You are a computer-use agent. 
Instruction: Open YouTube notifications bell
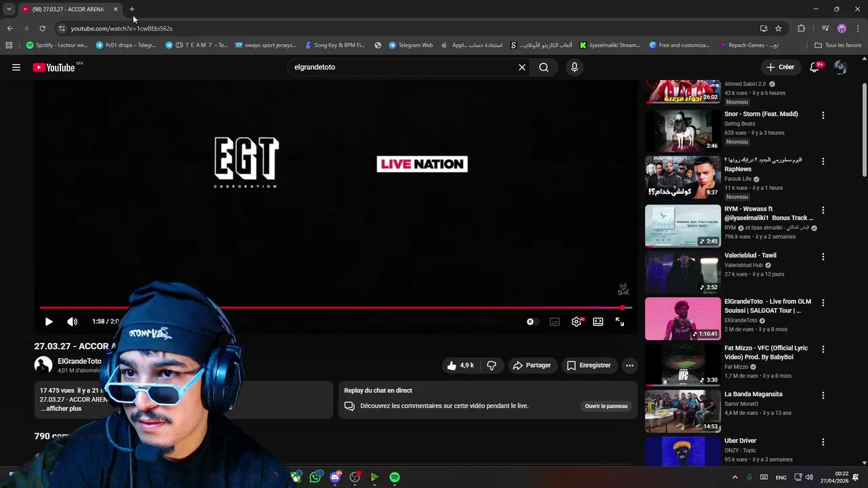(x=815, y=67)
